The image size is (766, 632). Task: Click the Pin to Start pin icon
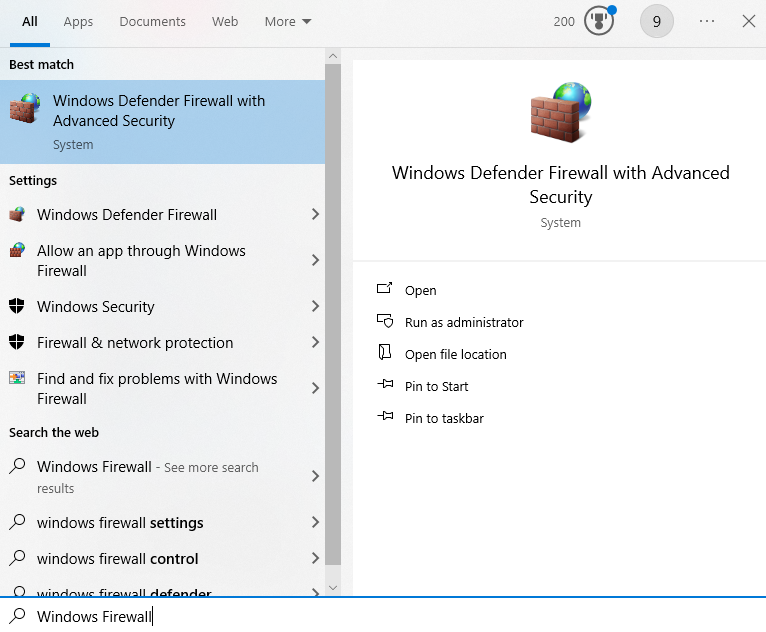click(385, 384)
